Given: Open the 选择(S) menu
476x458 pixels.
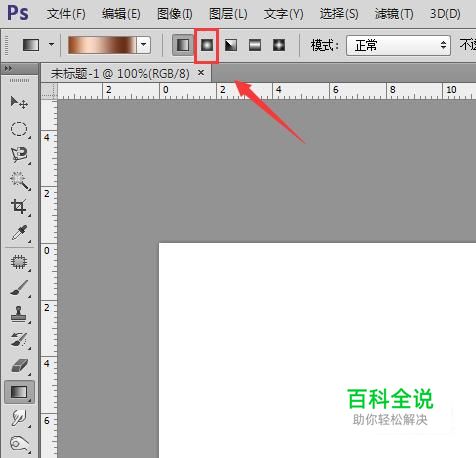Looking at the screenshot, I should (339, 14).
